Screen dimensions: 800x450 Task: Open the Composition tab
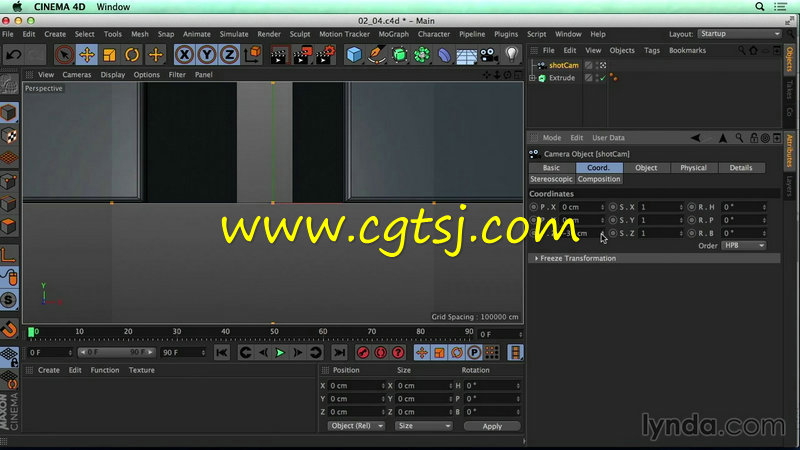pos(599,179)
